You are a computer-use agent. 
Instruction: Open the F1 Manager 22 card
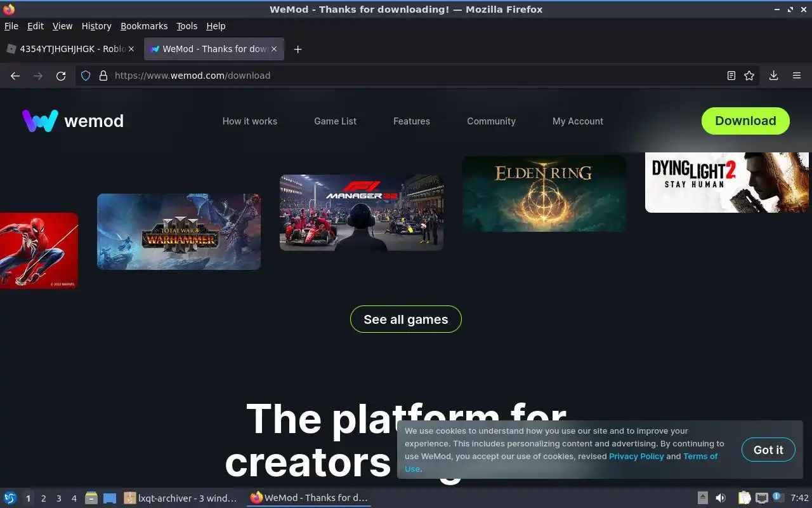tap(362, 213)
